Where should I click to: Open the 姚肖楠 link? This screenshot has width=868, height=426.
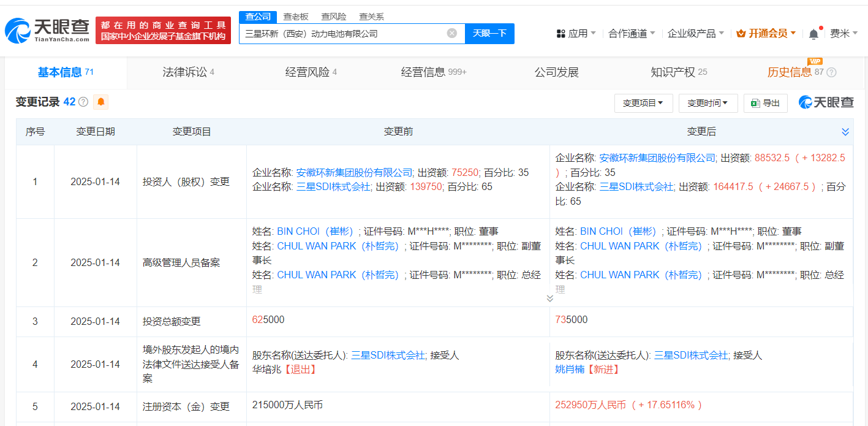pyautogui.click(x=570, y=369)
